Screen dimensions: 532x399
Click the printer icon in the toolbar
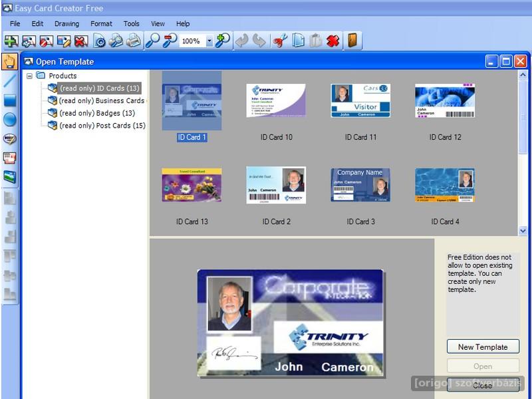point(134,41)
